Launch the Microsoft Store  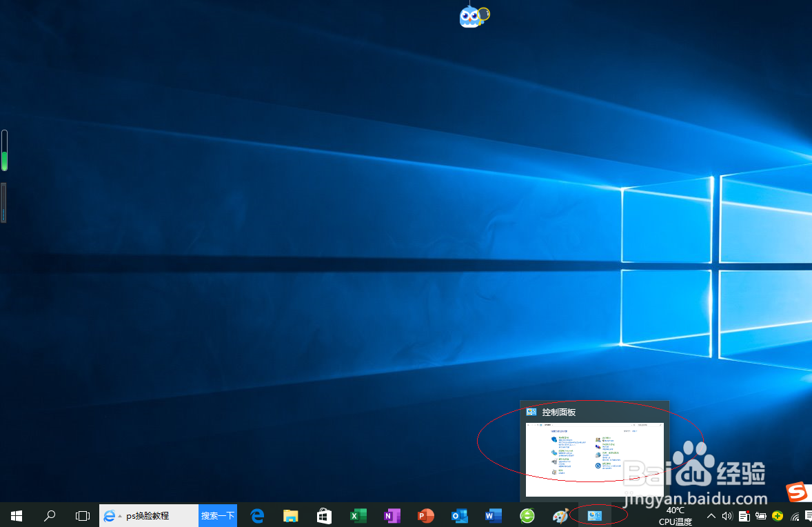tap(324, 515)
